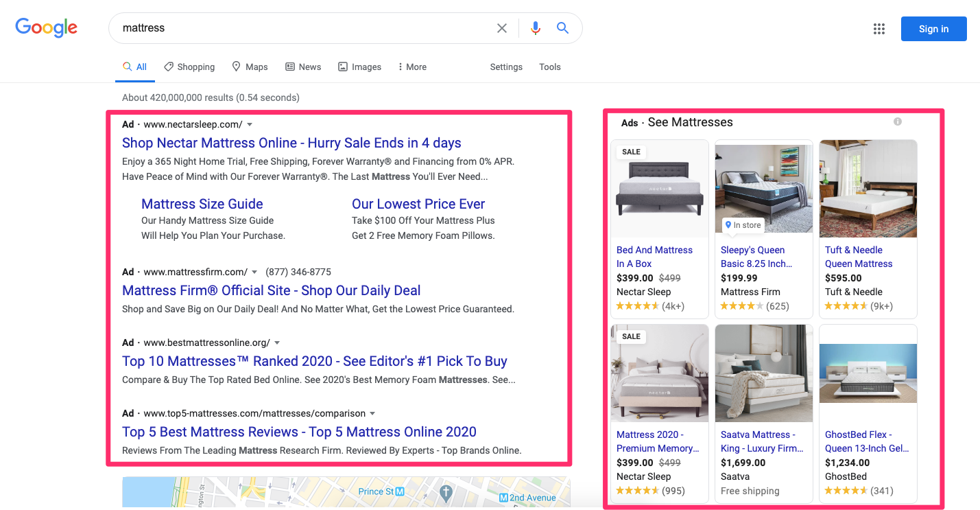Click the (9k+) star rating for Tuft & Needle
Screen dimensions: 980x510
click(859, 306)
